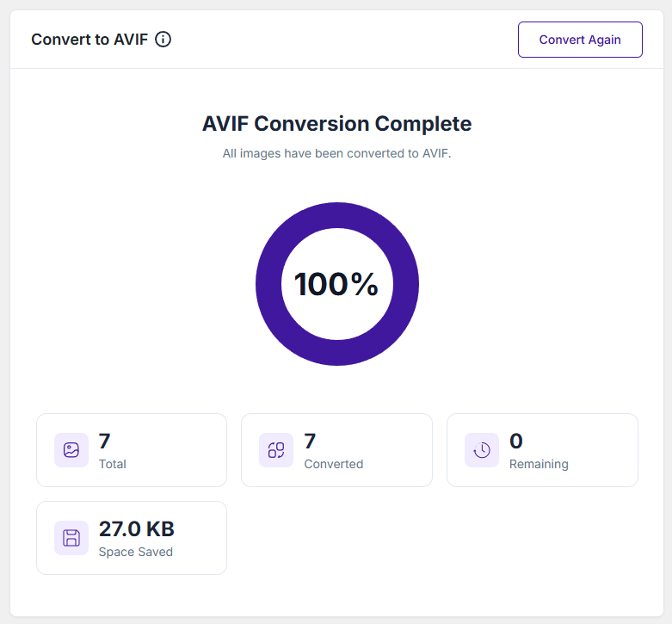Click the image icon in Total card
672x624 pixels.
click(71, 450)
